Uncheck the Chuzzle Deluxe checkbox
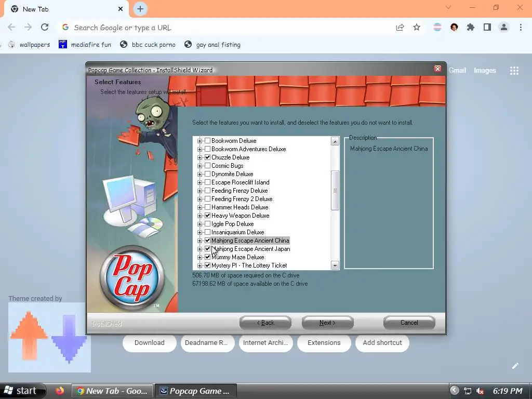Screen dimensions: 532x399 pos(208,157)
